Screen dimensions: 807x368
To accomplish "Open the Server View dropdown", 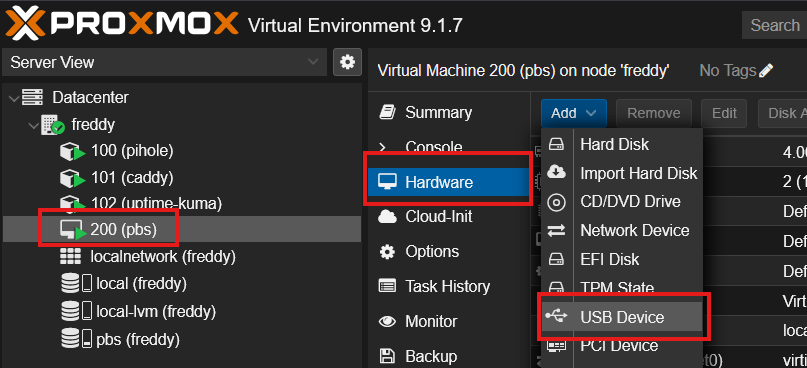I will click(x=164, y=62).
